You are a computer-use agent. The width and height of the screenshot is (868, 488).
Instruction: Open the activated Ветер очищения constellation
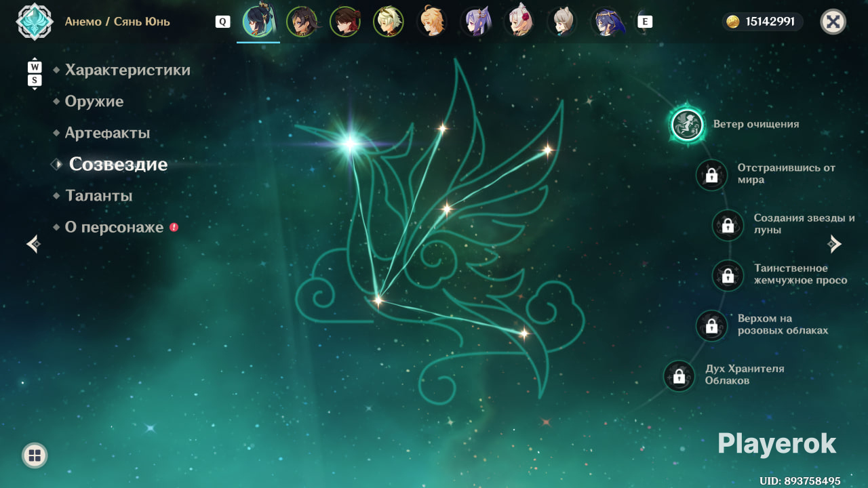pos(687,125)
